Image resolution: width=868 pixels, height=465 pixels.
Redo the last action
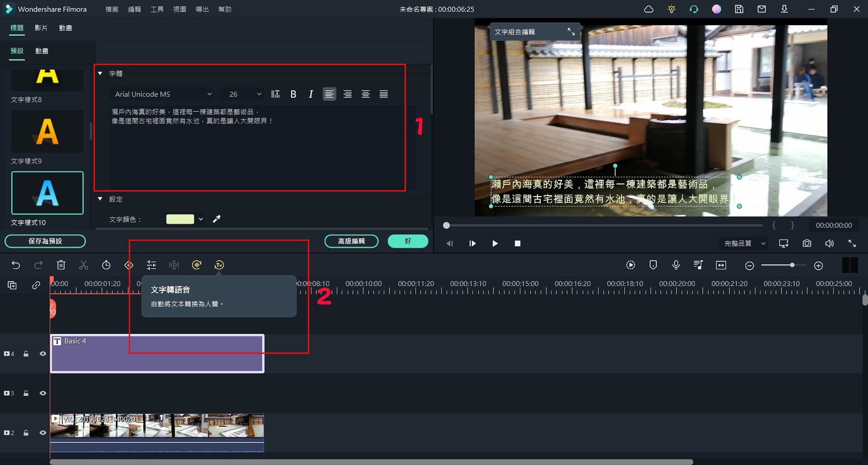[38, 265]
